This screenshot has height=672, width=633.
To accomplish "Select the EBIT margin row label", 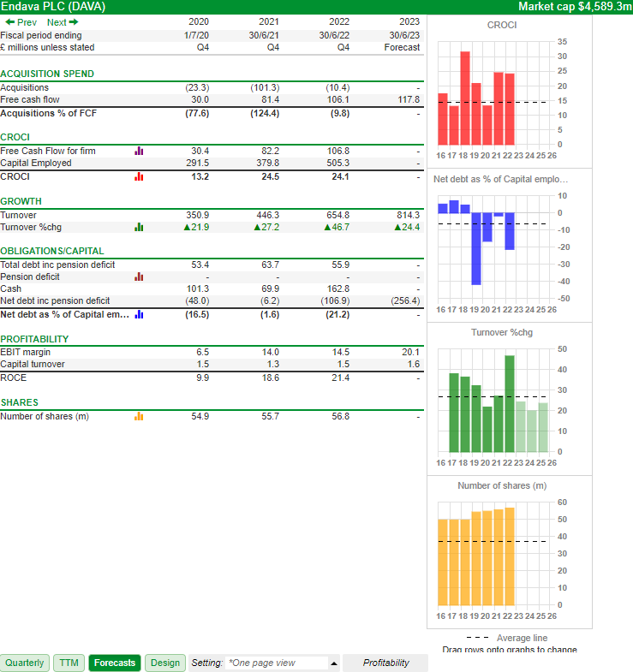I will (26, 353).
